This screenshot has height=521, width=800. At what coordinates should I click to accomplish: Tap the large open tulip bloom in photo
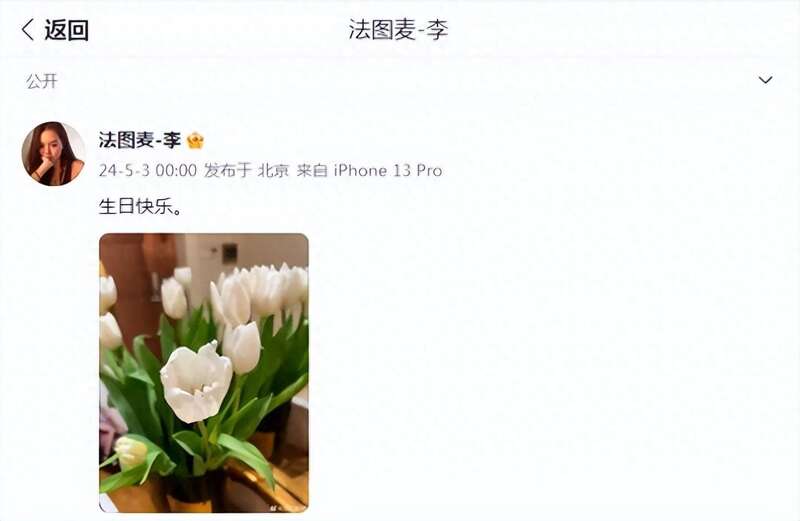pos(197,382)
